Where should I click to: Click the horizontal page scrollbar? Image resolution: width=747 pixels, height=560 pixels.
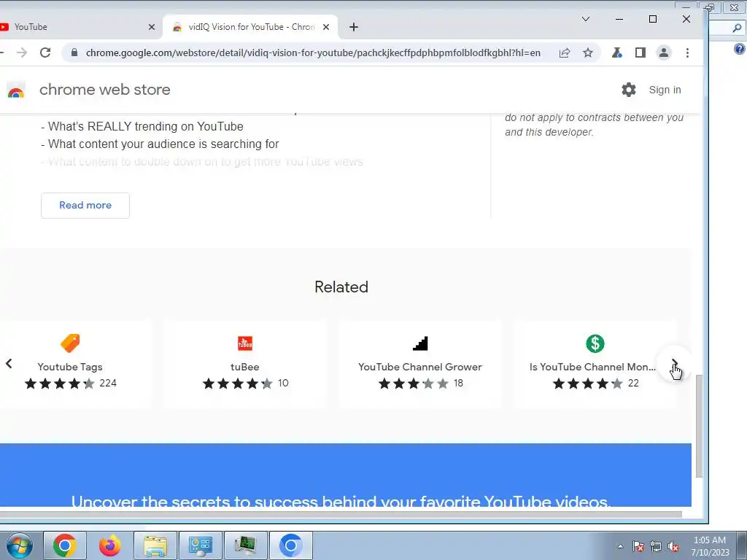pos(341,514)
